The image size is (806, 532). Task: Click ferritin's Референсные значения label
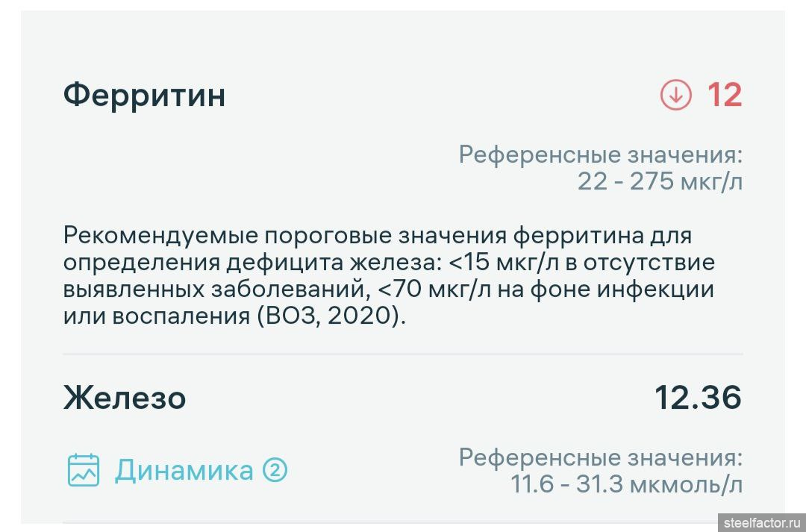tap(601, 155)
